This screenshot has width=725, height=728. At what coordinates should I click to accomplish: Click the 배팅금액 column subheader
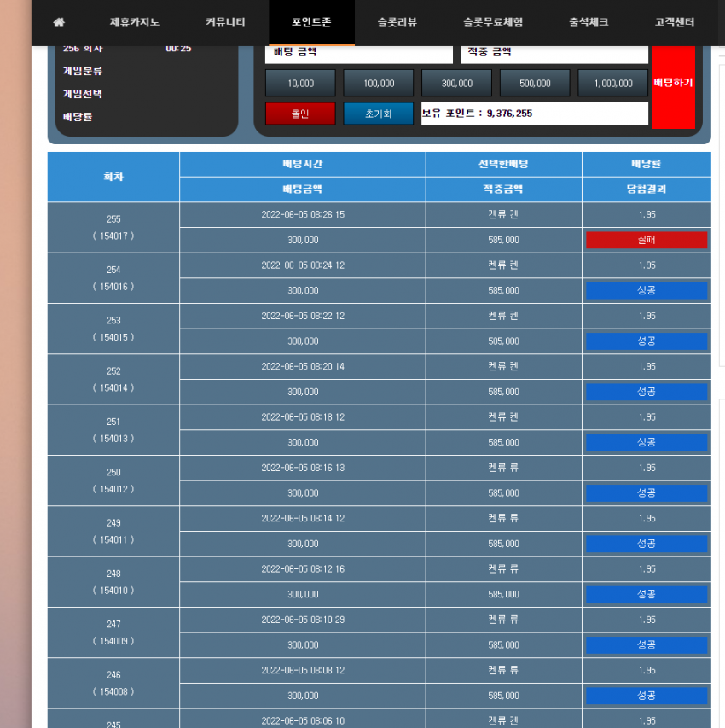click(x=303, y=189)
